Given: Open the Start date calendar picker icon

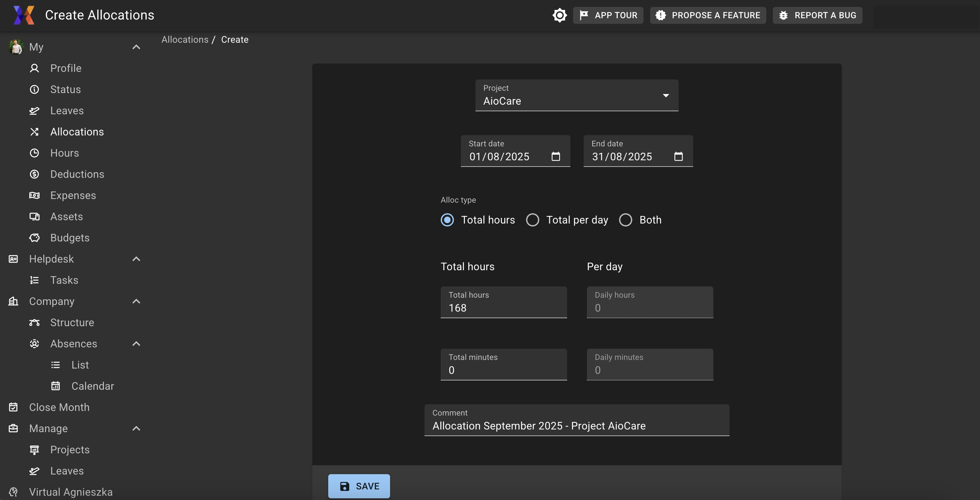Looking at the screenshot, I should tap(556, 157).
